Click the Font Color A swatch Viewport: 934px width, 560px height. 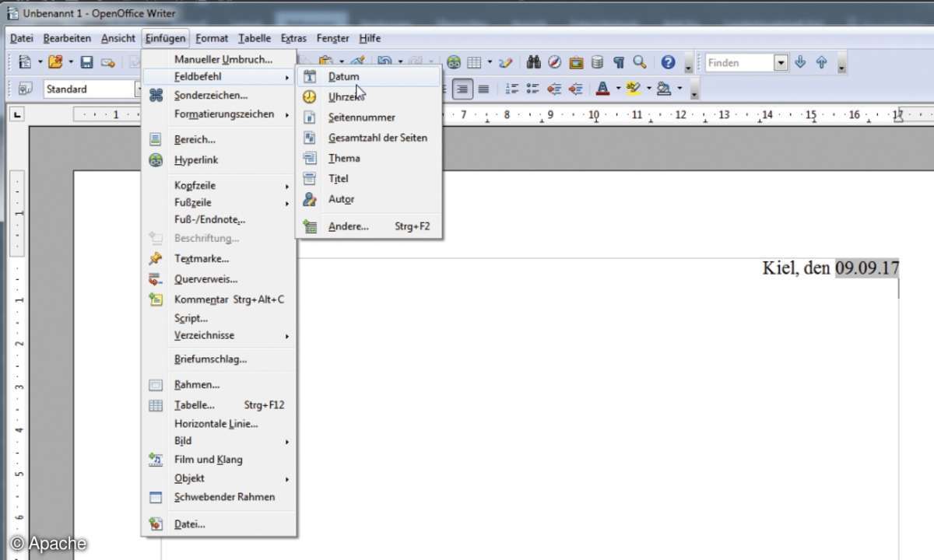[602, 89]
